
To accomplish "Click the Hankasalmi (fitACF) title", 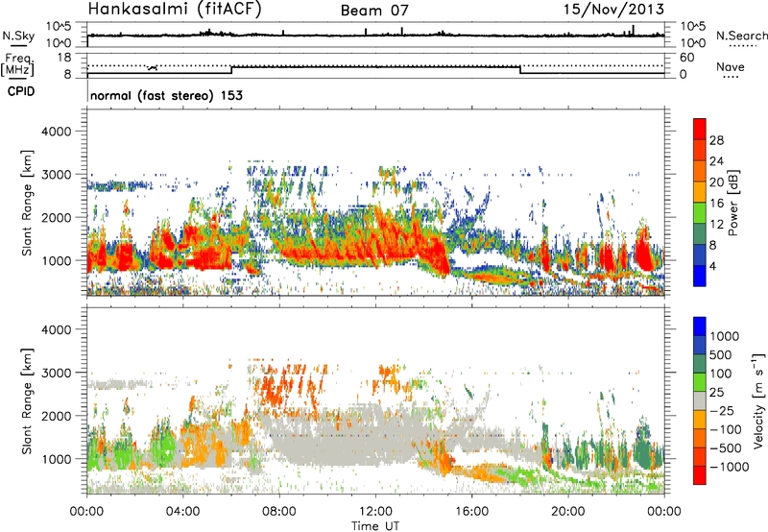I will (x=175, y=9).
